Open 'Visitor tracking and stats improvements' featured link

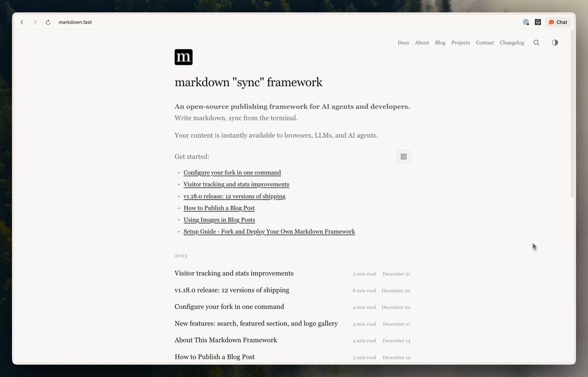(x=236, y=184)
